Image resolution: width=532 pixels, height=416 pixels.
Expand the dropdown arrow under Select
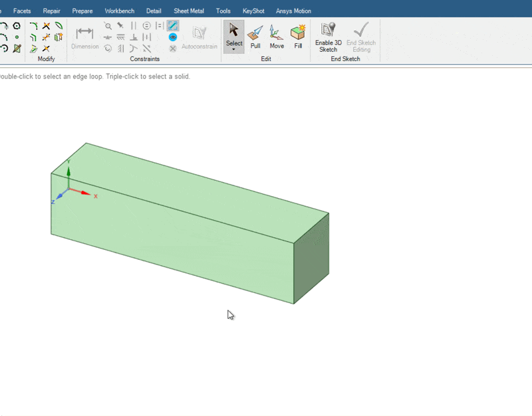coord(233,49)
